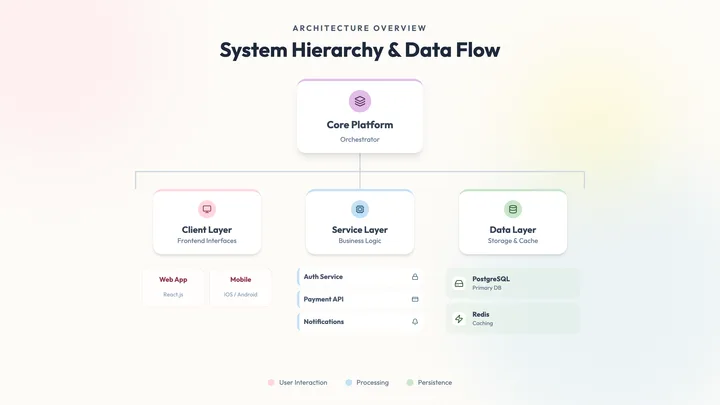This screenshot has width=720, height=405.
Task: Click the Caching label under Redis
Action: [483, 323]
